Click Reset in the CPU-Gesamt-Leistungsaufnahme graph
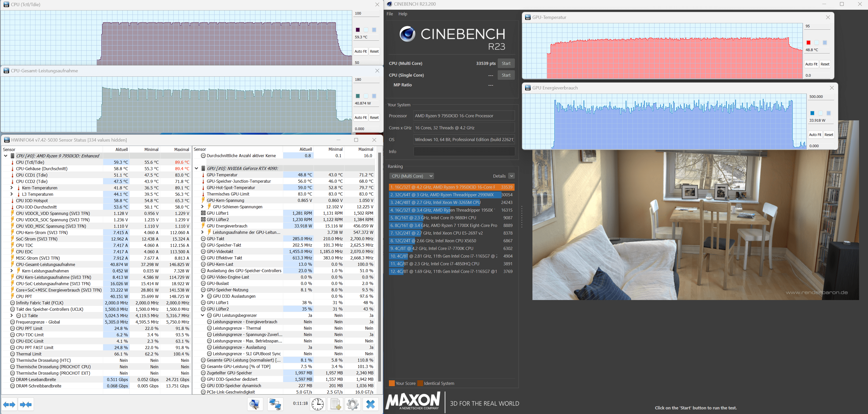868x414 pixels. tap(374, 118)
